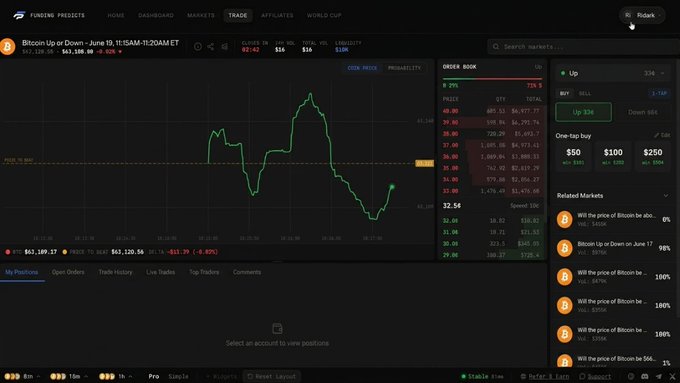Image resolution: width=680 pixels, height=383 pixels.
Task: Click the help circle icon in footer
Action: pos(631,376)
